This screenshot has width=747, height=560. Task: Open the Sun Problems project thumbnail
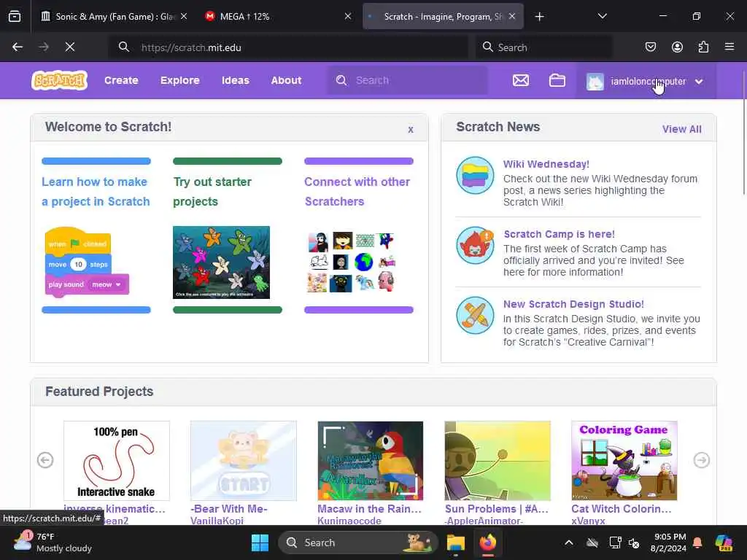498,461
